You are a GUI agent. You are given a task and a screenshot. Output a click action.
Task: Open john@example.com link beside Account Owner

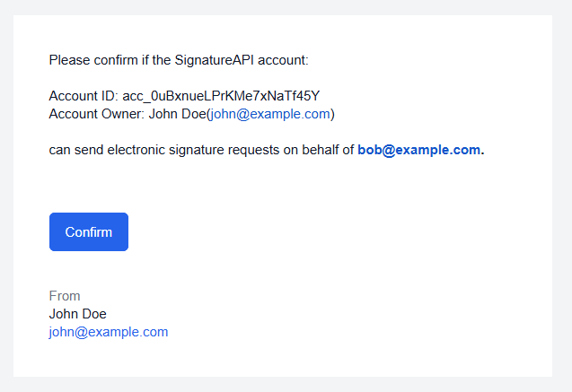(270, 114)
